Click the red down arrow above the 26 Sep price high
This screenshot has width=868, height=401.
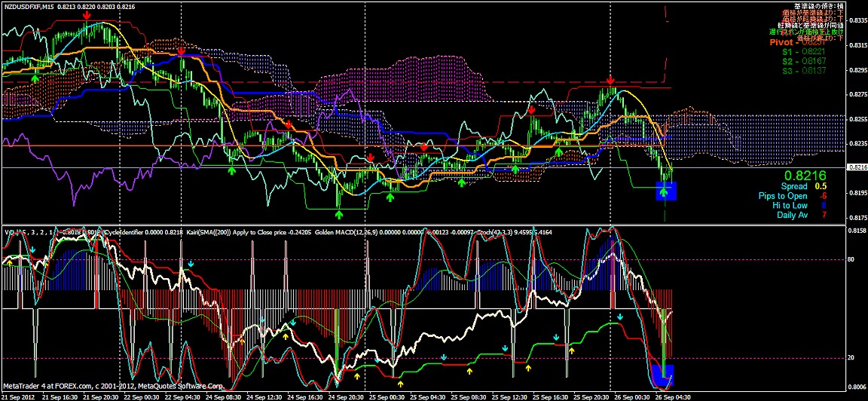tap(610, 80)
